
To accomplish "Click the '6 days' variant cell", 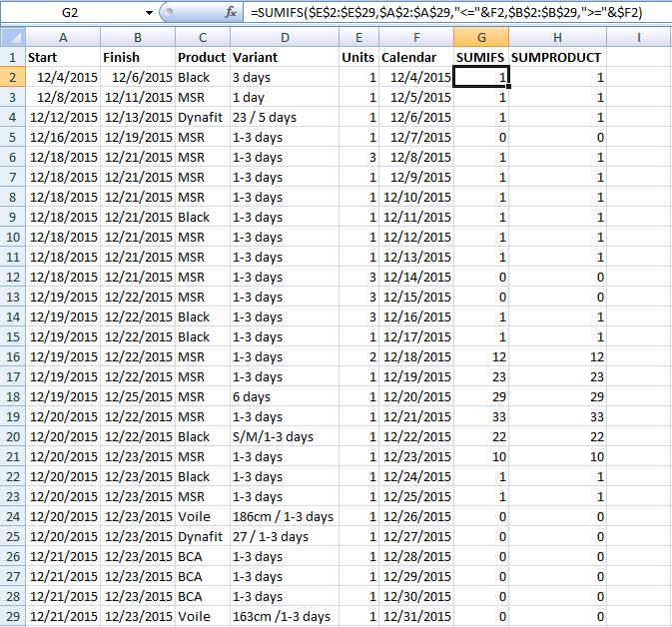I will (285, 396).
